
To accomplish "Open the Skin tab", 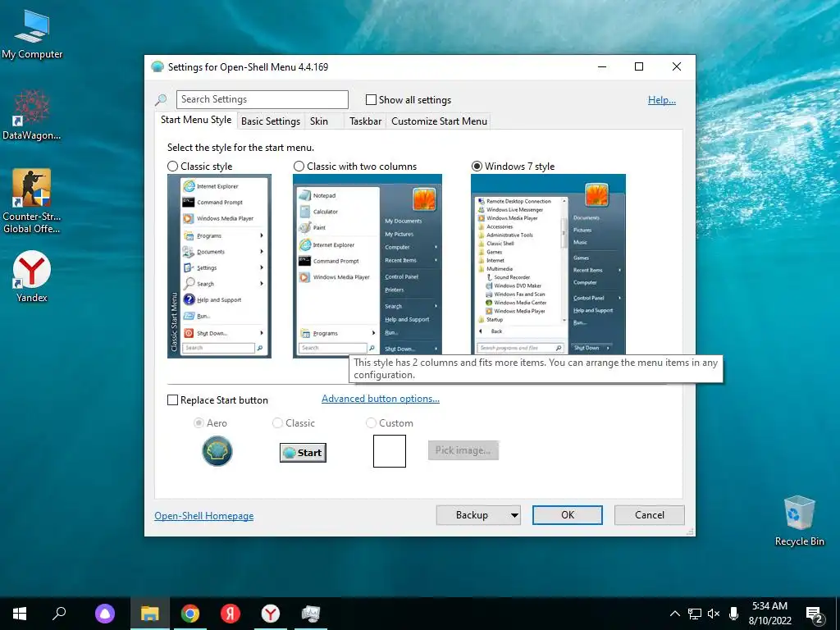I will 319,121.
